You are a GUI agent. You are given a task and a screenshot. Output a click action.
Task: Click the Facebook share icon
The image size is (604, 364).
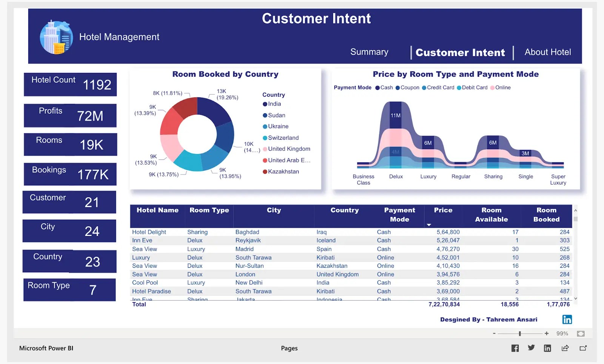pos(515,348)
